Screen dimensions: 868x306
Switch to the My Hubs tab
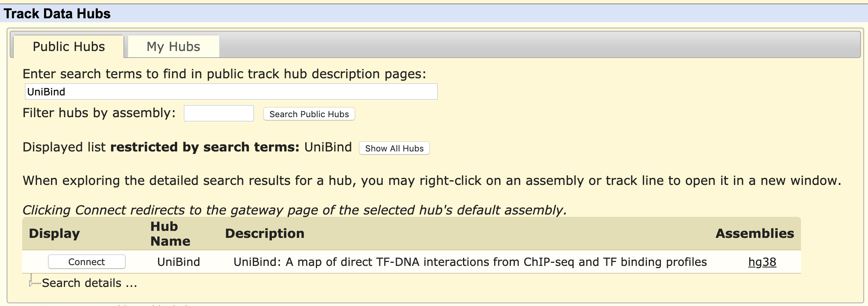point(173,47)
